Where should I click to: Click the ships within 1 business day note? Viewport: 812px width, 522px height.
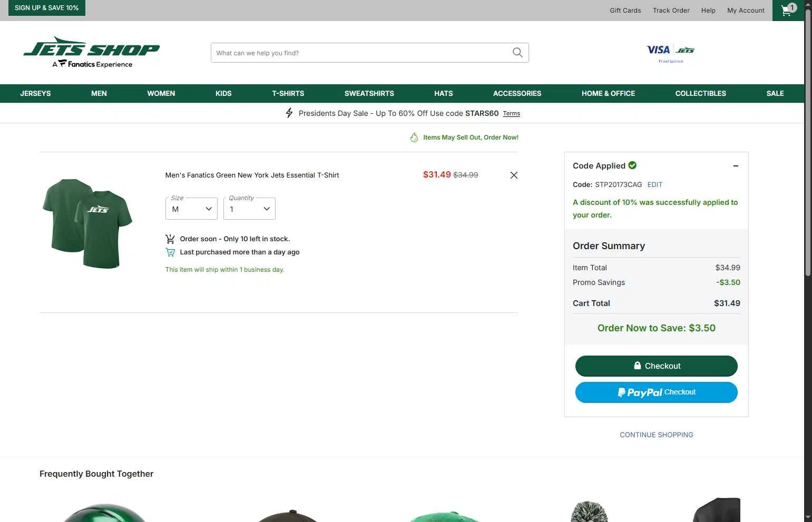point(224,270)
